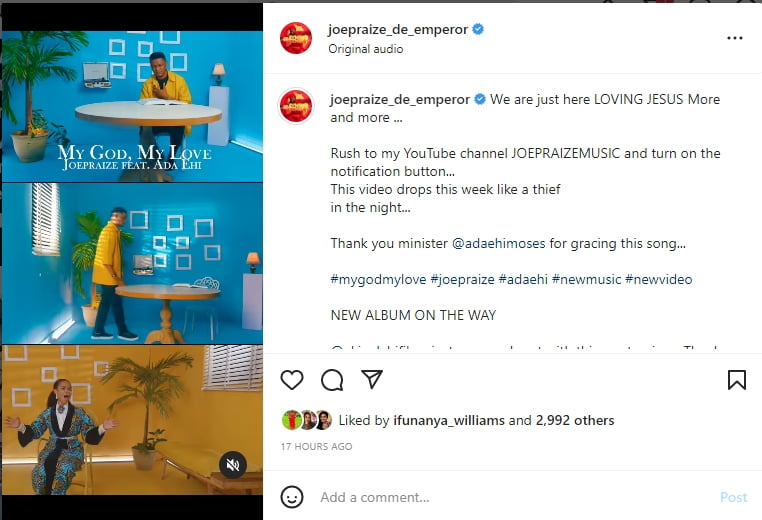
Task: Unmute the video audio
Action: [x=233, y=465]
